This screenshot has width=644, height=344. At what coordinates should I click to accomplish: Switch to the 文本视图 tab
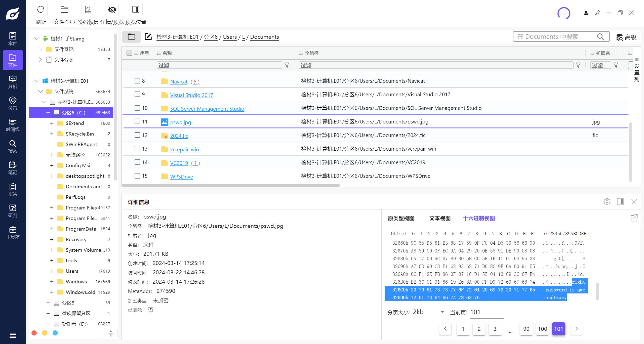(x=440, y=218)
